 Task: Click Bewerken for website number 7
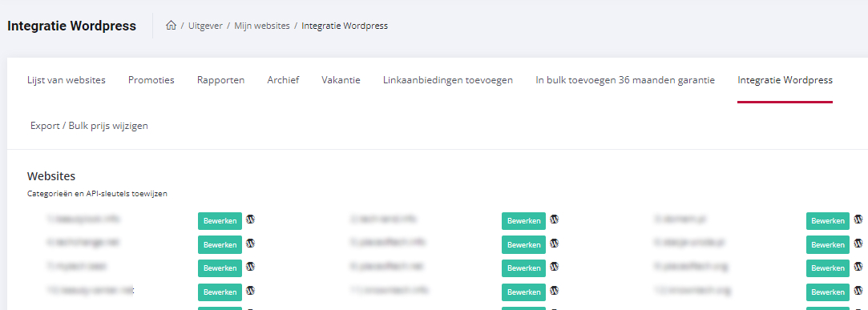[x=220, y=268]
